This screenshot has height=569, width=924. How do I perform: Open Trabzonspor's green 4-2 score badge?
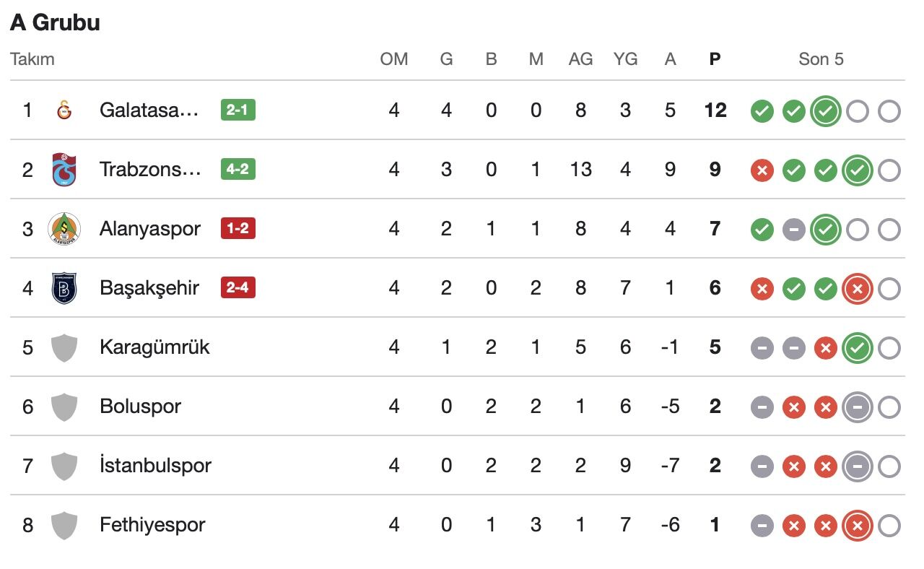tap(238, 170)
